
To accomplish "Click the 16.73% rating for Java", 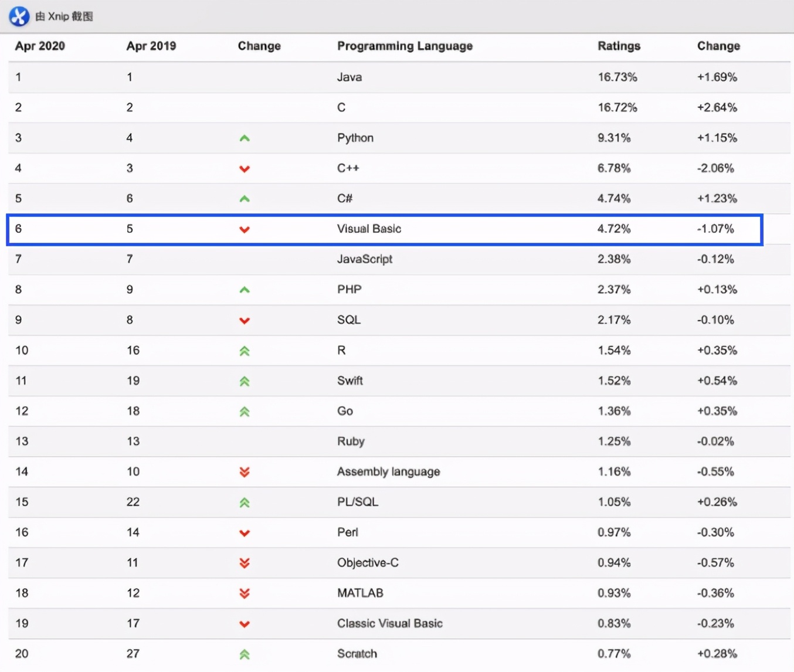I will click(x=617, y=77).
